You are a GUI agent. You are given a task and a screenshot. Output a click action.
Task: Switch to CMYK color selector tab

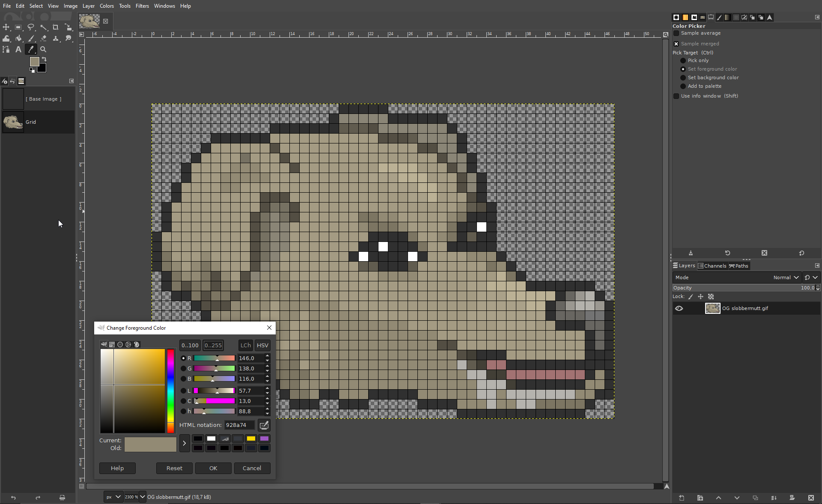[x=112, y=344]
